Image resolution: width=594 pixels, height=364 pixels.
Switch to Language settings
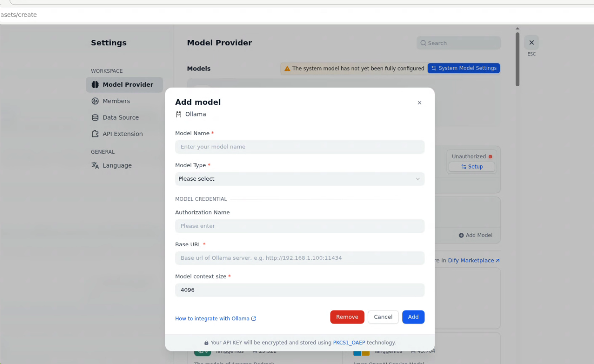click(124, 165)
